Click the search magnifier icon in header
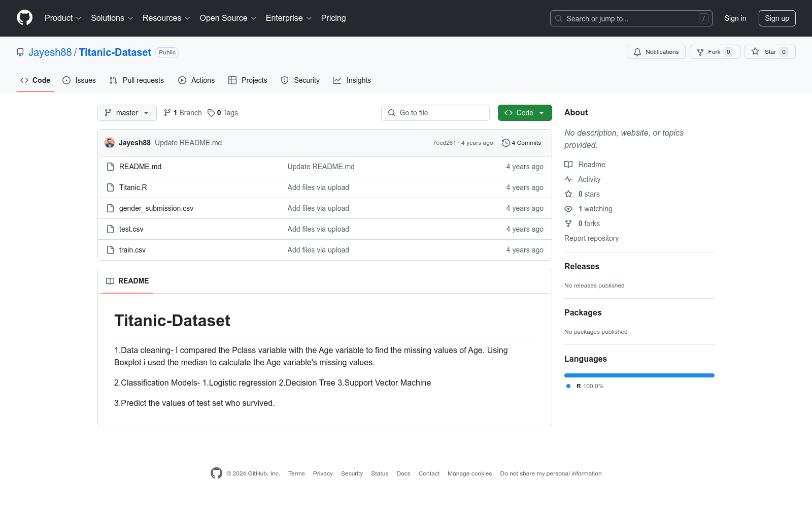This screenshot has height=508, width=812. (559, 18)
